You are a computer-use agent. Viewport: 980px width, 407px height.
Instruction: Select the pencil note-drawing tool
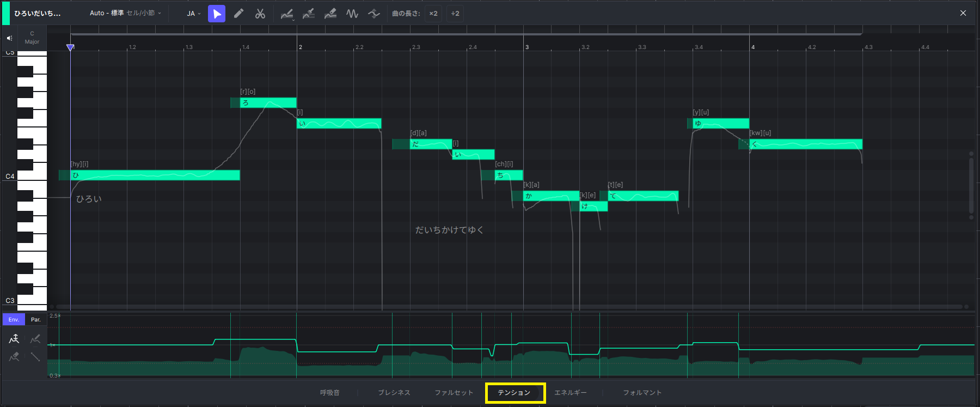pyautogui.click(x=238, y=14)
